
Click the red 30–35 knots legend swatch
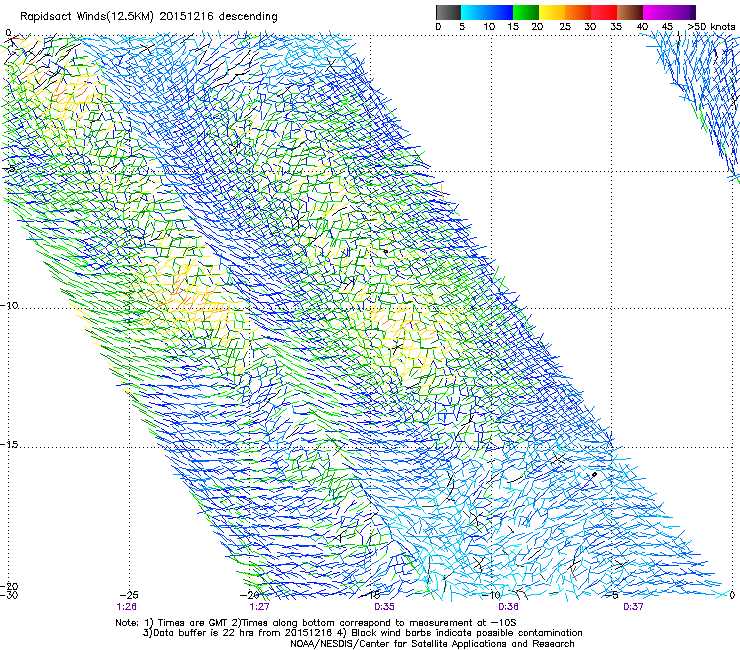click(604, 12)
